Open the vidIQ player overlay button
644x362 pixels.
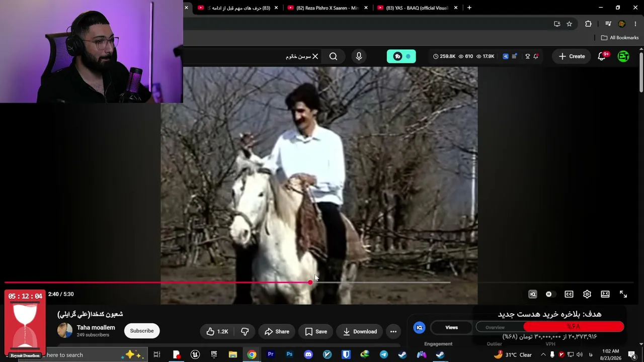pos(533,294)
